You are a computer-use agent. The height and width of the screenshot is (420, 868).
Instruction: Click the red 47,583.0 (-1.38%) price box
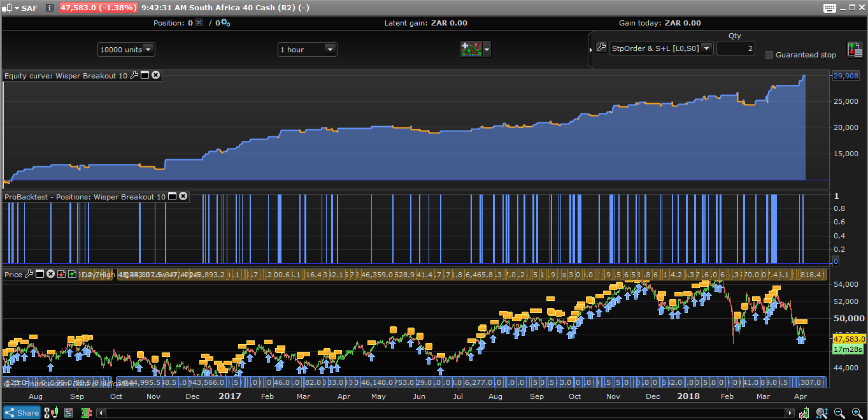point(99,8)
